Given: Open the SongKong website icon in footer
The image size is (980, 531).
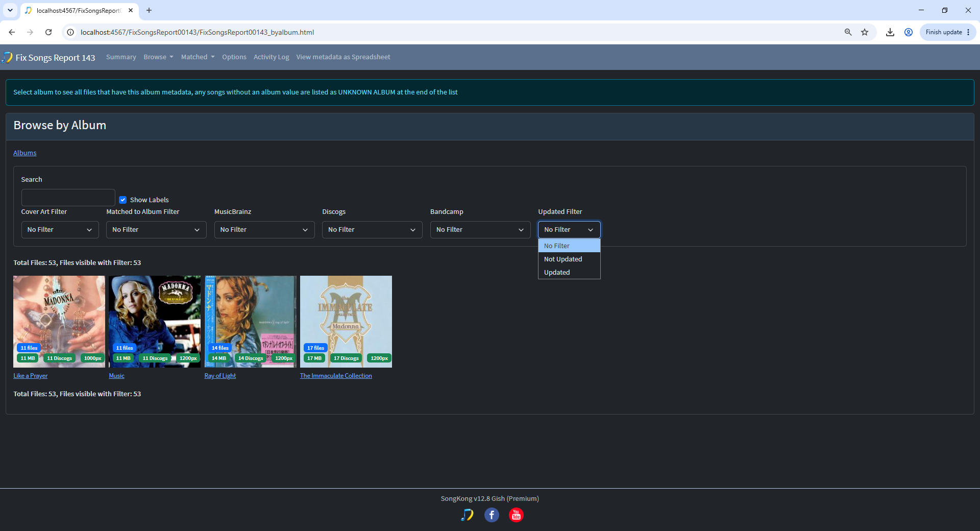Looking at the screenshot, I should 467,515.
